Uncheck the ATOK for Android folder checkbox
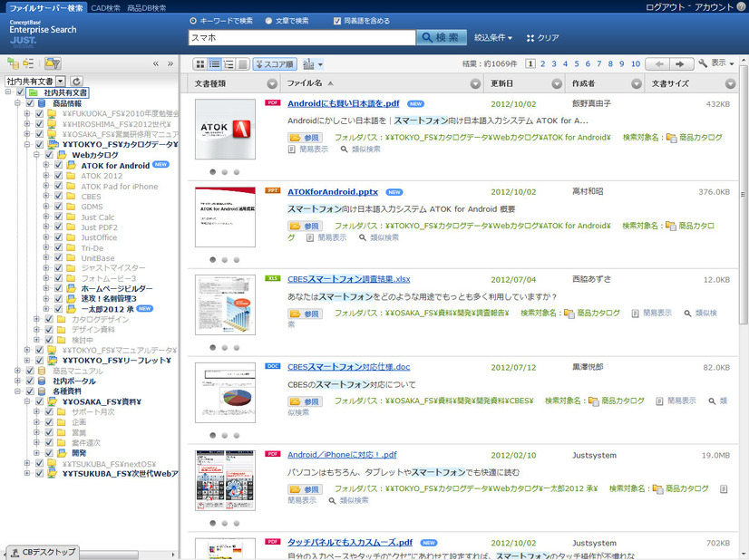Image resolution: width=749 pixels, height=560 pixels. (x=59, y=165)
